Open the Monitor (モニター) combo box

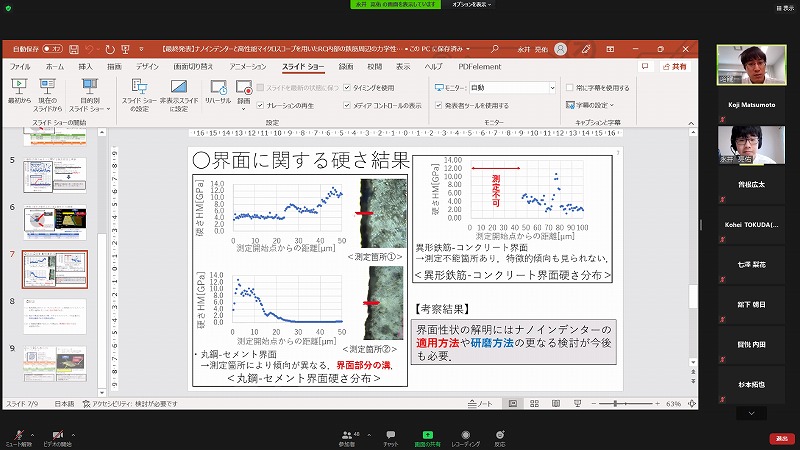pos(512,88)
